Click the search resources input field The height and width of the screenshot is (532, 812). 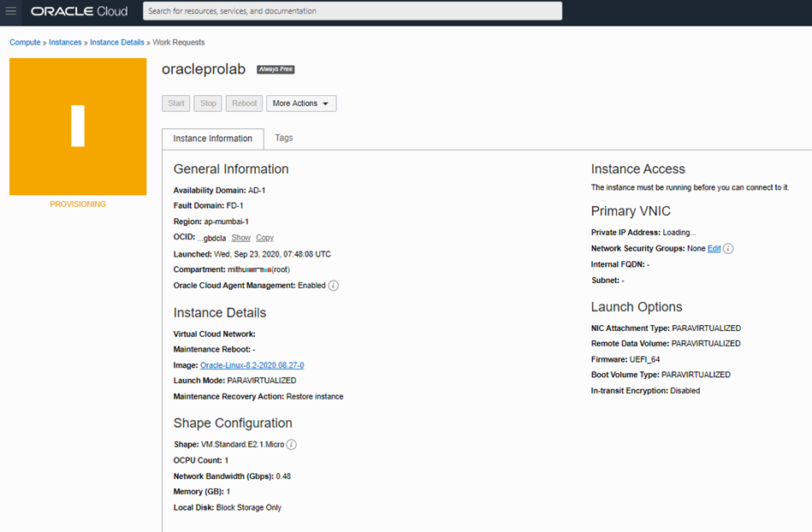coord(353,11)
